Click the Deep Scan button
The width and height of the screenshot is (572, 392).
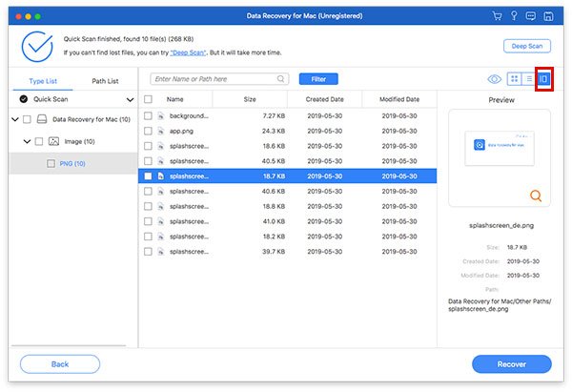coord(527,46)
